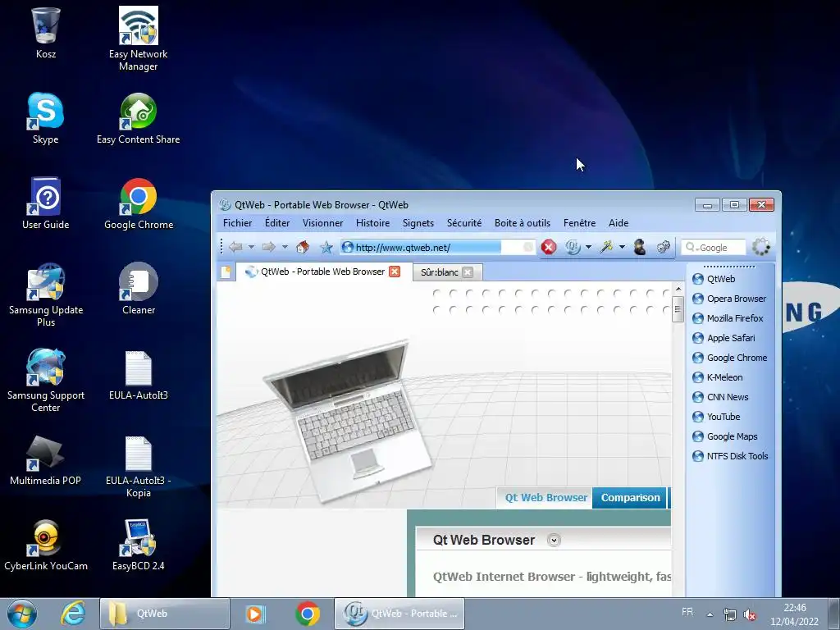Open the Windows Start button
The image size is (840, 630).
[x=22, y=614]
